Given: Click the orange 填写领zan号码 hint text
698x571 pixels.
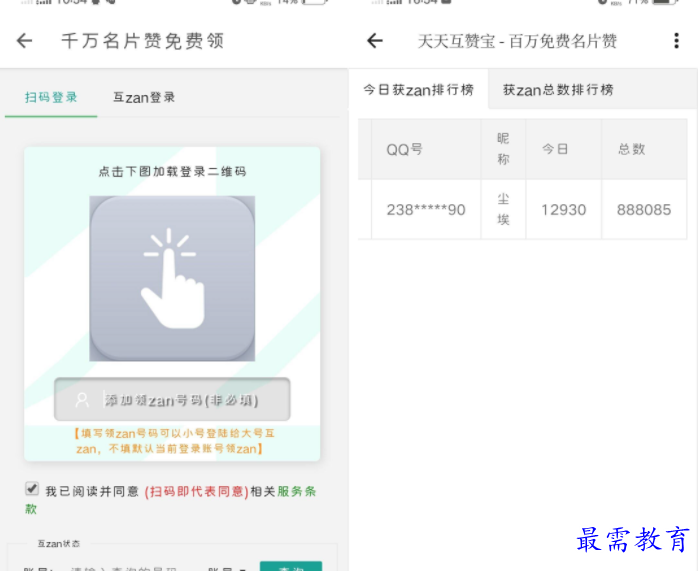Looking at the screenshot, I should (172, 441).
